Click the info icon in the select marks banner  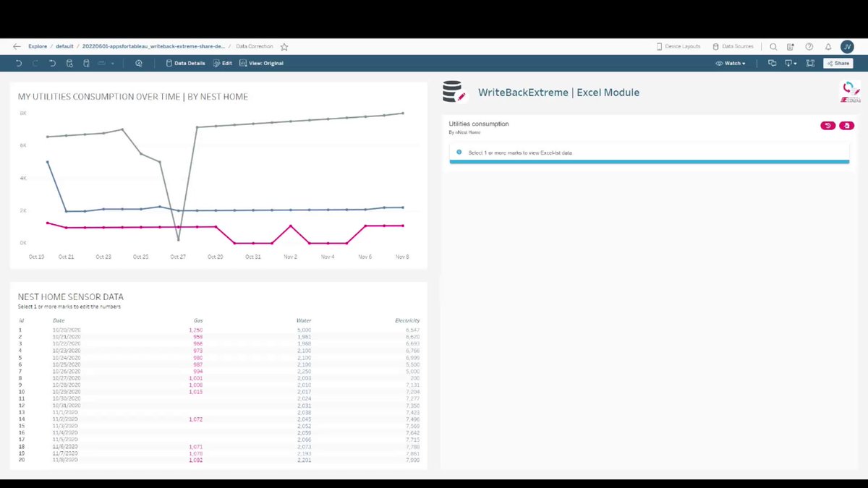click(x=459, y=153)
